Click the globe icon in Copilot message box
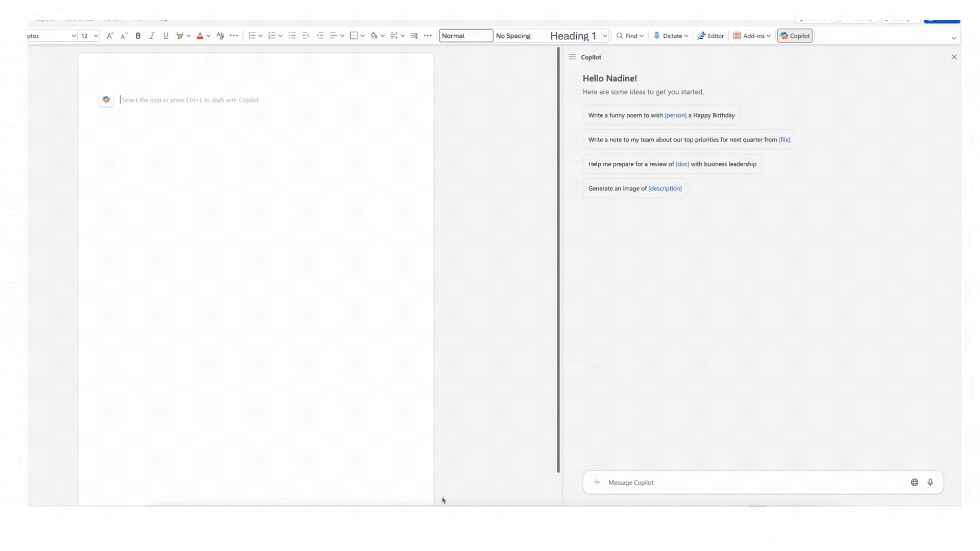This screenshot has width=980, height=551. [914, 482]
